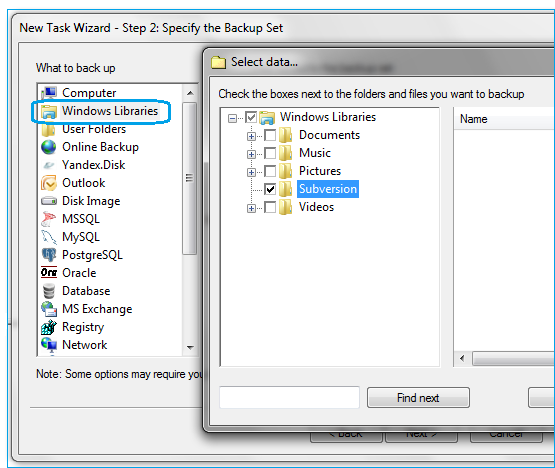Screen dimensions: 555x468
Task: Select the 'Online Backup' list entry text
Action: 100,147
